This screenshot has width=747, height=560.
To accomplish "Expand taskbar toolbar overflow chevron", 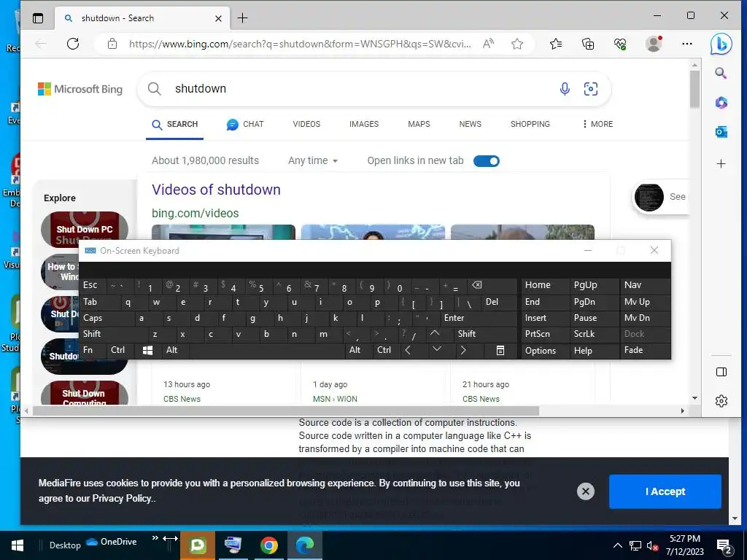I will (x=155, y=538).
